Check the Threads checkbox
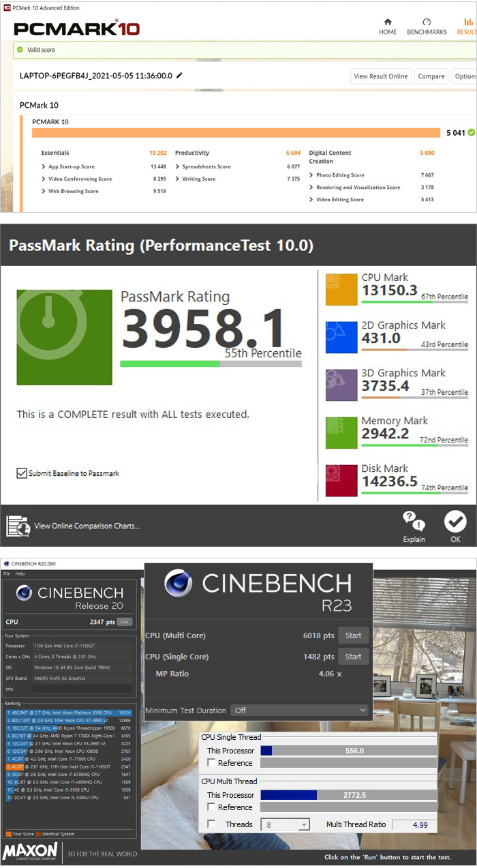The height and width of the screenshot is (868, 477). (x=211, y=824)
